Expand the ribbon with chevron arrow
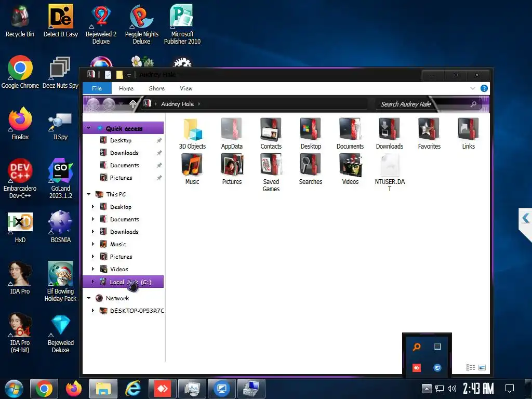 [x=473, y=88]
